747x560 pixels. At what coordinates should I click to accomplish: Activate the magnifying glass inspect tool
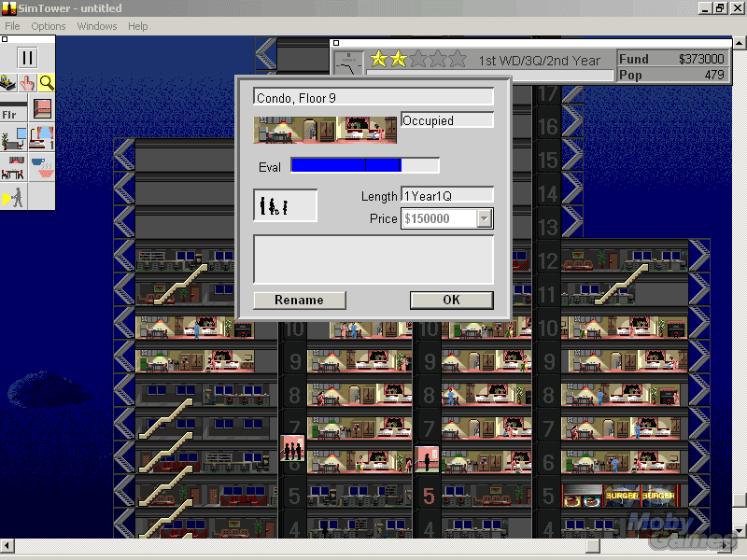coord(46,83)
